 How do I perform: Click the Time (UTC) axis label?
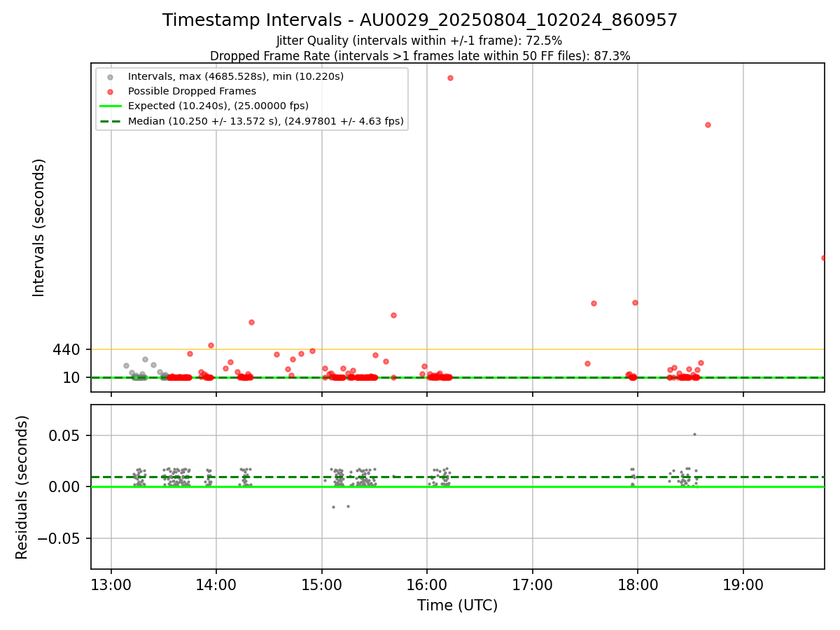[x=457, y=605]
